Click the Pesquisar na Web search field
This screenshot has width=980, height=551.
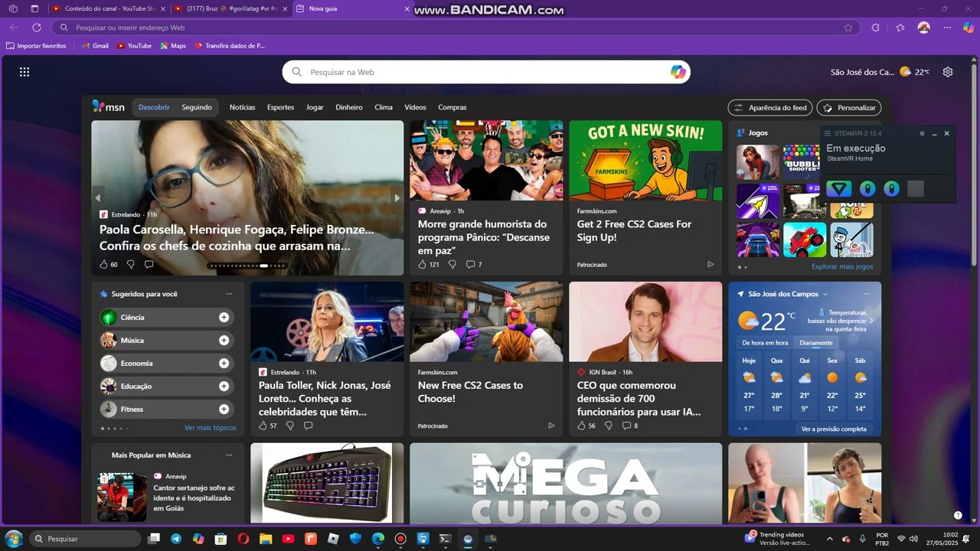[486, 72]
